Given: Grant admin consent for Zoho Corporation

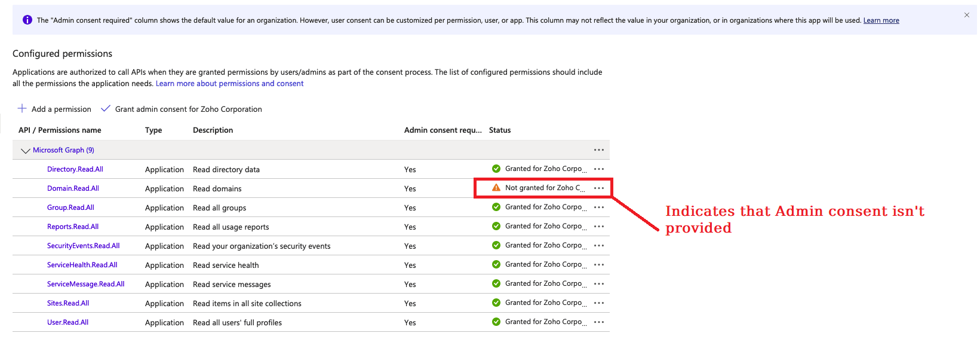Looking at the screenshot, I should pyautogui.click(x=182, y=109).
